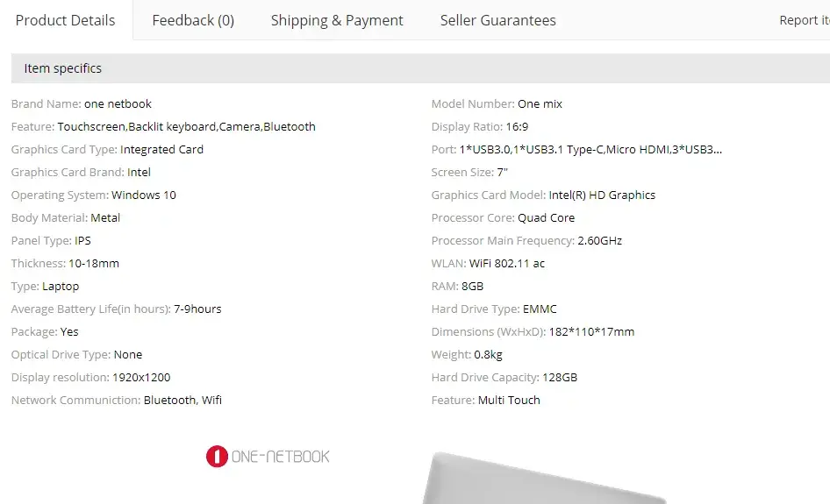Click the Processor Main Frequency 2.60GHz value
The width and height of the screenshot is (830, 504).
click(599, 240)
